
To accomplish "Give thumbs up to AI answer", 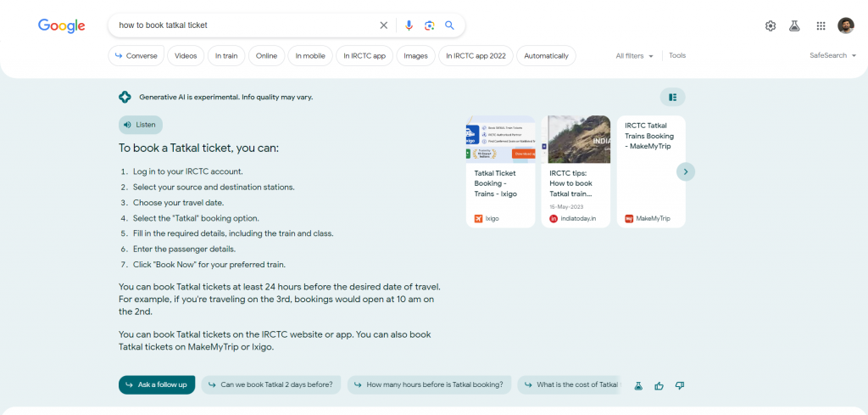I will point(659,385).
